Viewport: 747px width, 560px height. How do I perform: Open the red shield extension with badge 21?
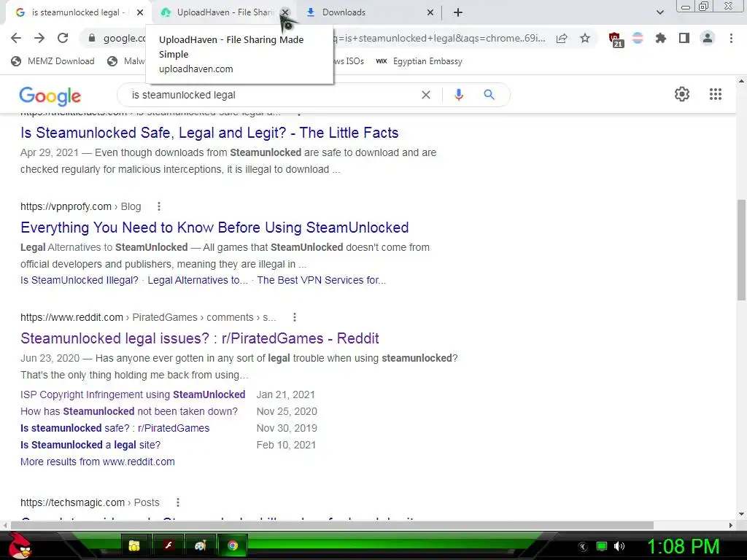[615, 39]
